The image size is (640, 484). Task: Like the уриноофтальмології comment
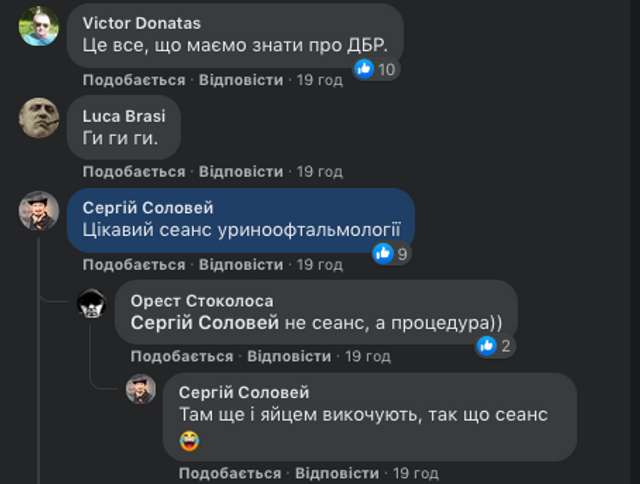[x=134, y=265]
